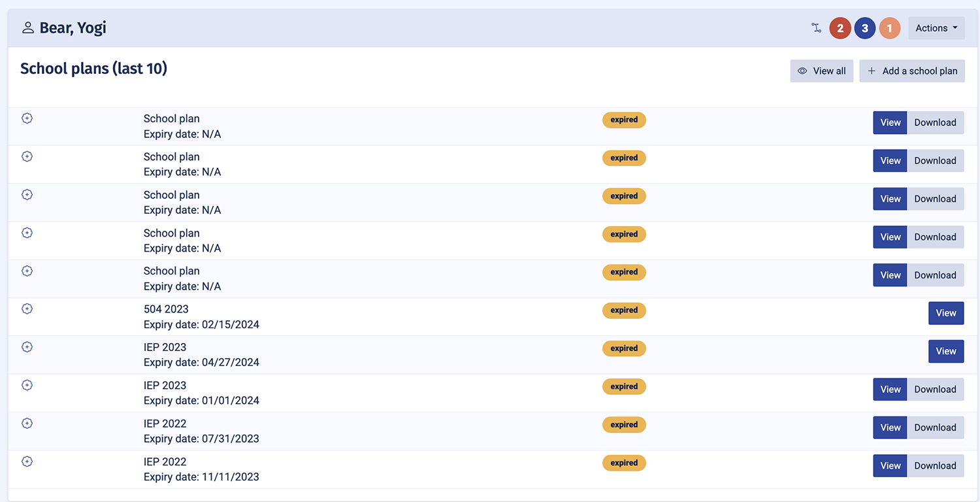Click the circle-plus icon for the topmost School plan
The height and width of the screenshot is (502, 980).
coord(27,118)
